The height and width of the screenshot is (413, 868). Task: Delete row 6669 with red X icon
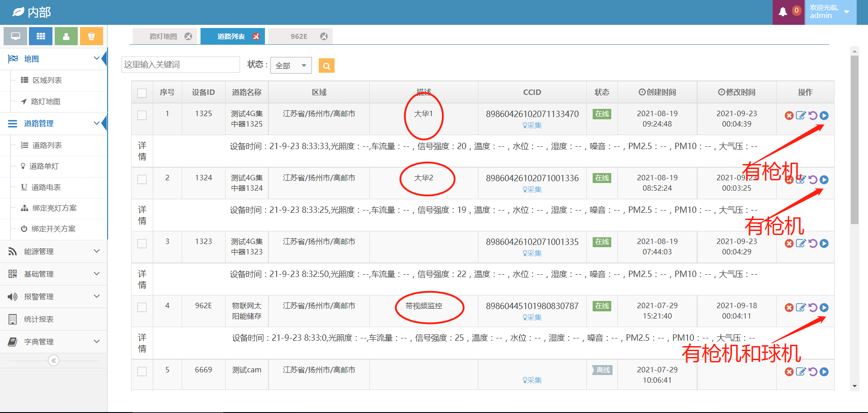tap(789, 372)
